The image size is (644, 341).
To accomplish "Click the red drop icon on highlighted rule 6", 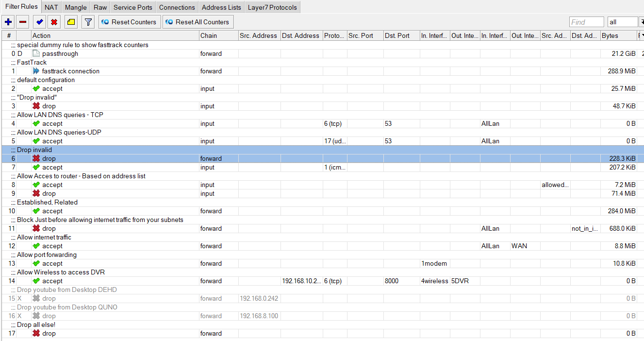I will coord(36,158).
